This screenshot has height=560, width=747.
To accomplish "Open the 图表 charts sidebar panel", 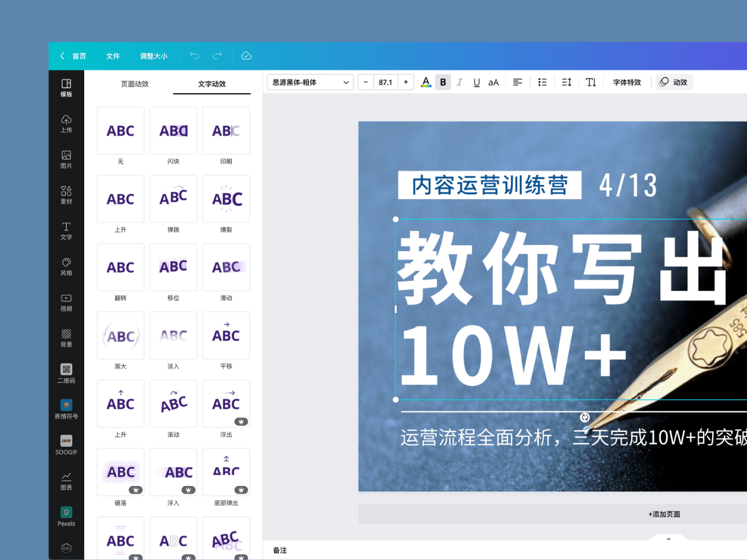I will tap(66, 481).
